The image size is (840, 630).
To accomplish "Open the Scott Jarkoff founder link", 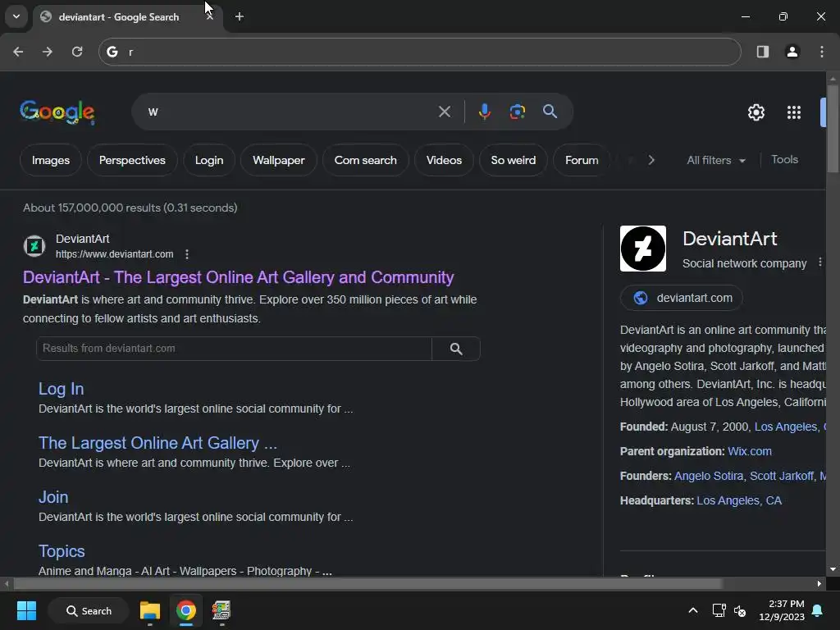I will tap(782, 477).
